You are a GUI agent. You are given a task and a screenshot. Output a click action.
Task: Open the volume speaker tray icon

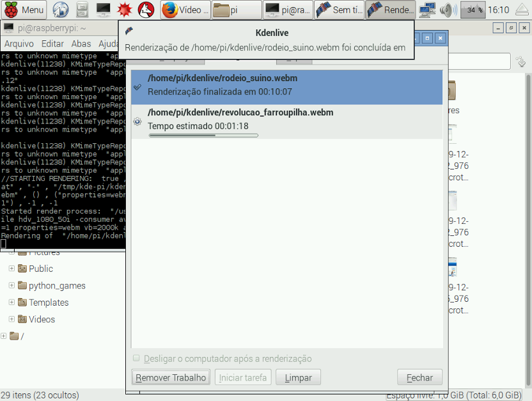448,10
